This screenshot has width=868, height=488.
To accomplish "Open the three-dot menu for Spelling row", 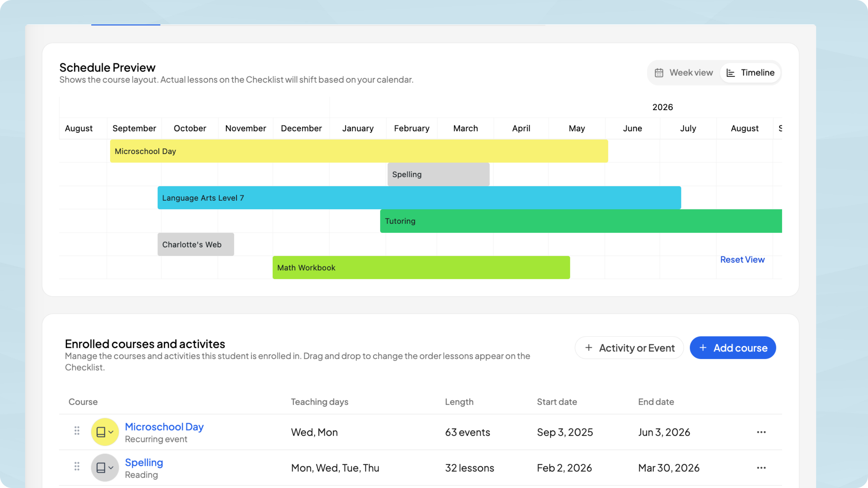I will pyautogui.click(x=761, y=468).
